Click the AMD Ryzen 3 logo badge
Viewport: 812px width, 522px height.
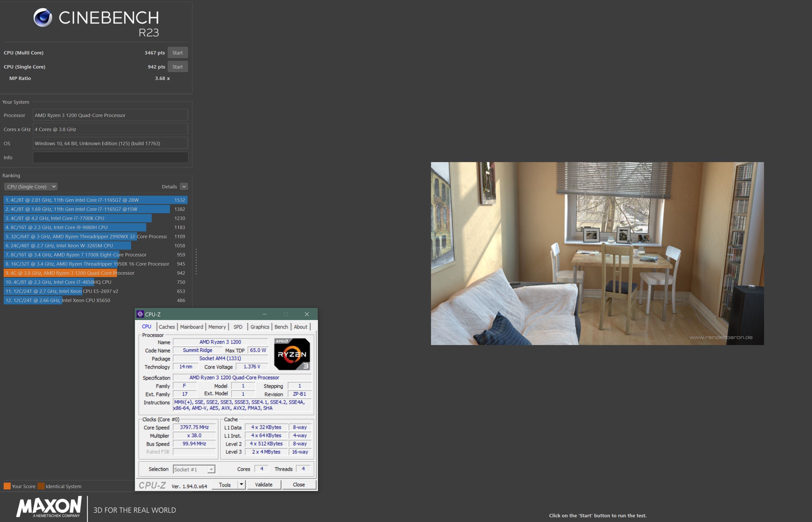pos(292,354)
